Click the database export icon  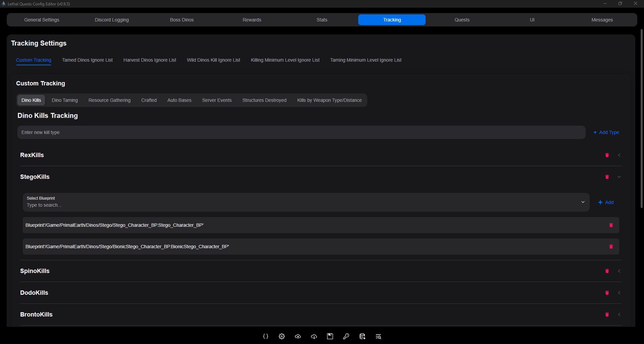click(x=362, y=336)
